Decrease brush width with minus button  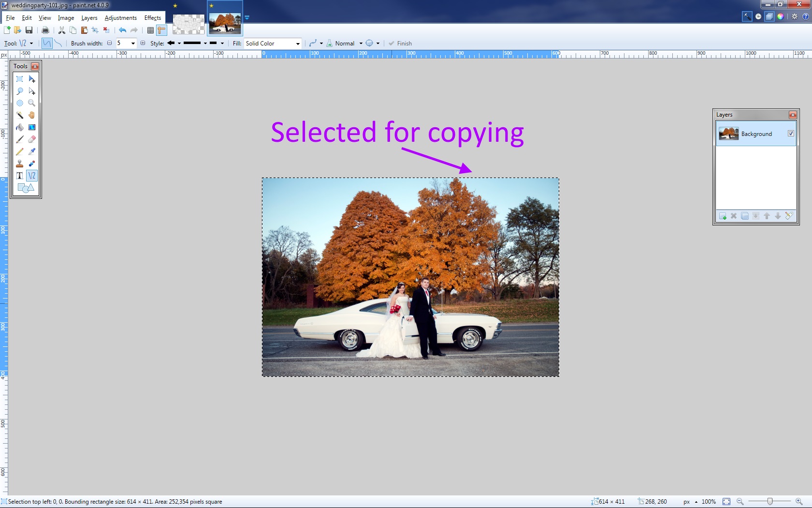point(109,43)
